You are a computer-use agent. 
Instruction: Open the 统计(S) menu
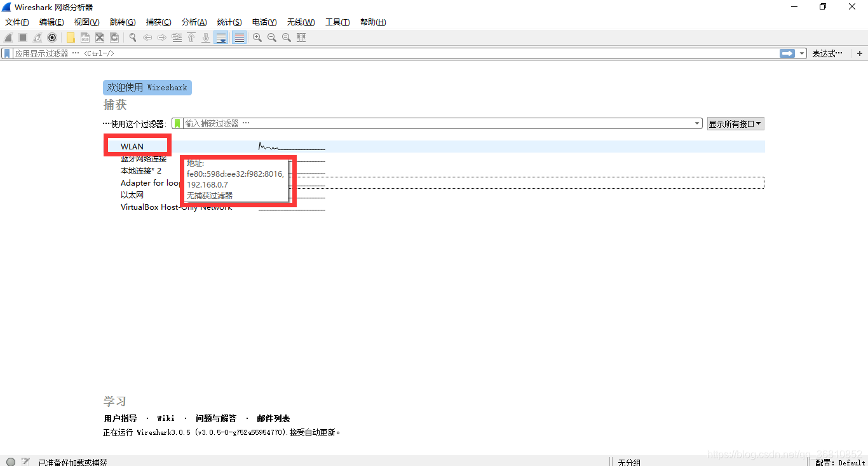pos(229,22)
